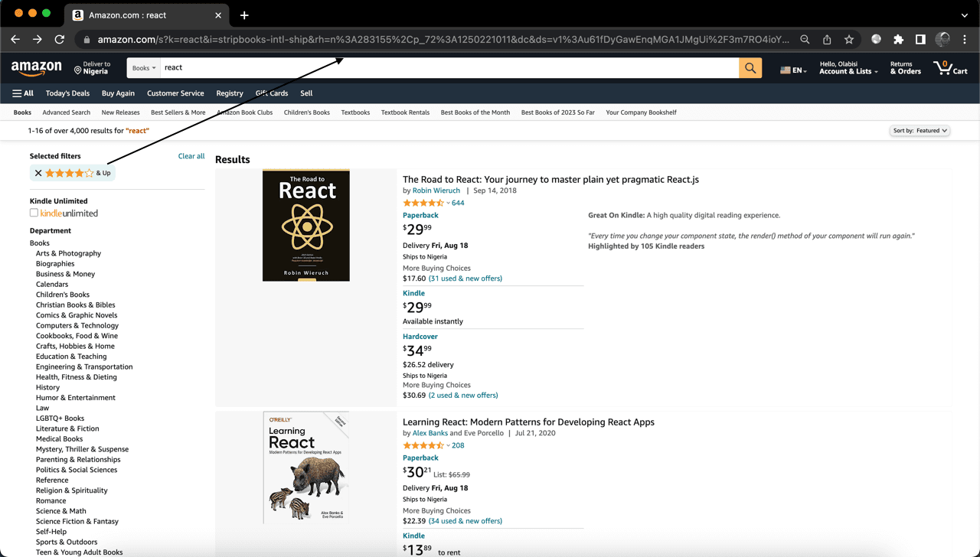Image resolution: width=980 pixels, height=557 pixels.
Task: Open author Alex Banks link
Action: tap(430, 433)
